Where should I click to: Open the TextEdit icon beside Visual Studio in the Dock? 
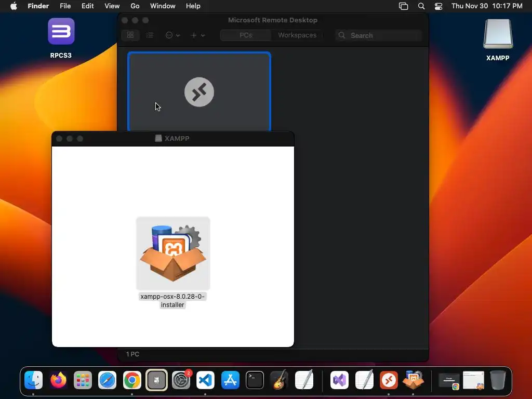364,380
